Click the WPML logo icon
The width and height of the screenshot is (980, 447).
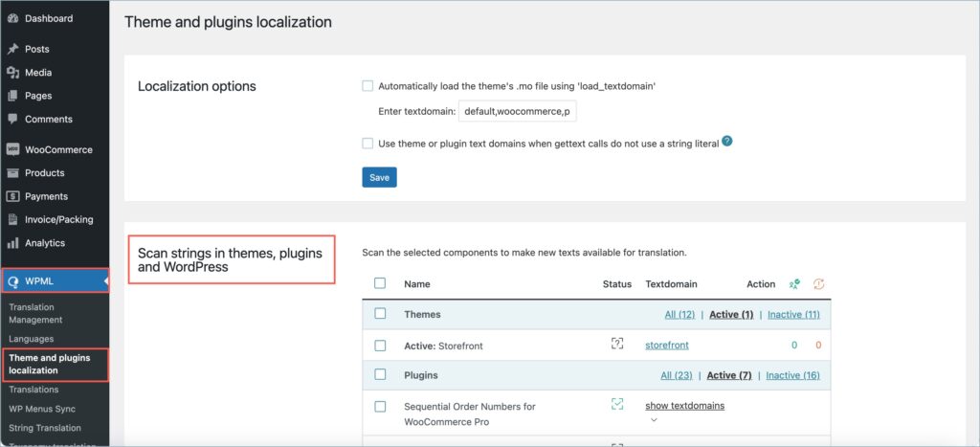tap(12, 281)
